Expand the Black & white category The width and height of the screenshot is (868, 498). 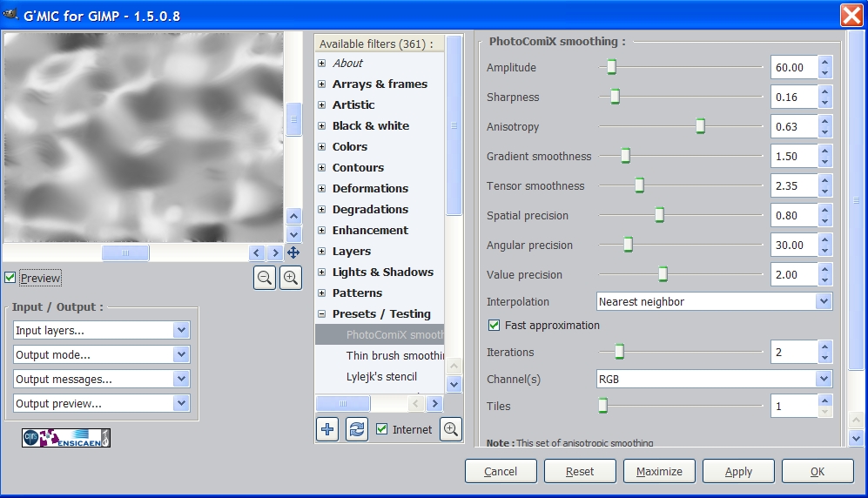click(x=321, y=125)
